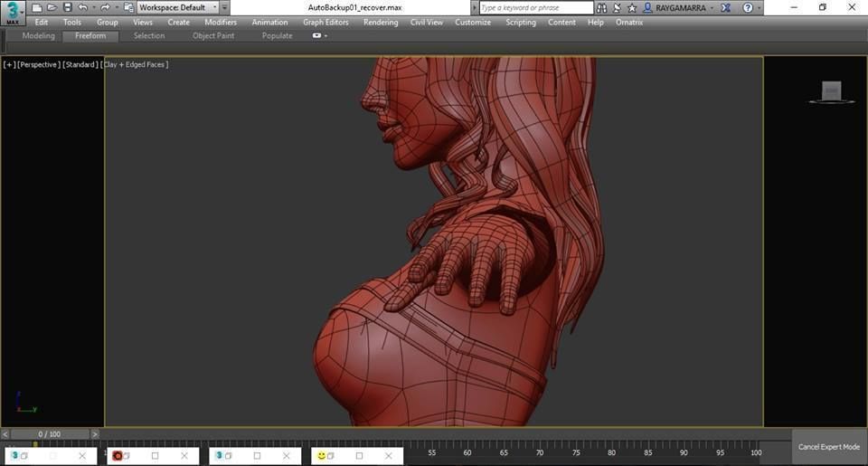This screenshot has height=466, width=868.
Task: Click the Help question mark icon
Action: pyautogui.click(x=748, y=8)
